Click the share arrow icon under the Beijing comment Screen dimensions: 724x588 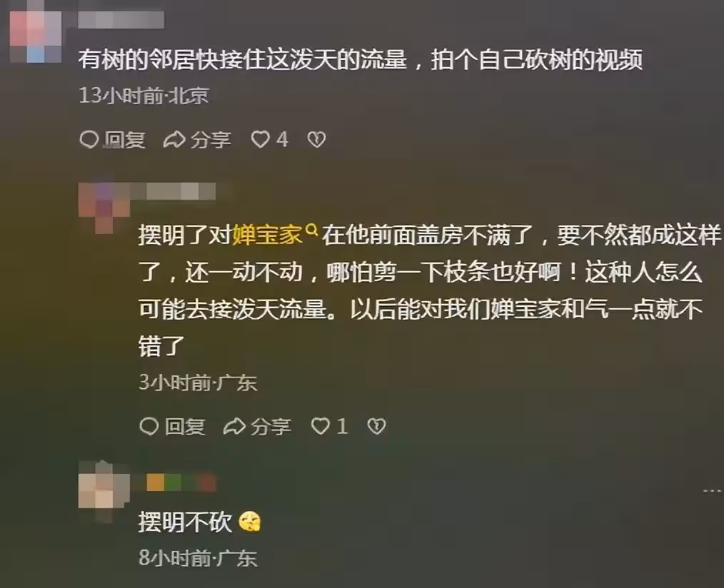click(x=174, y=139)
